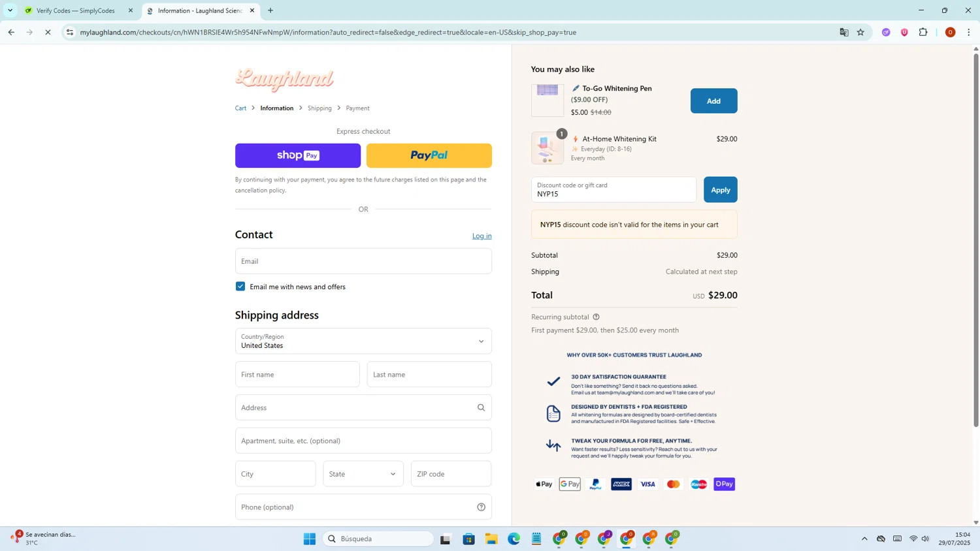Click the Shipping breadcrumb step
This screenshot has width=980, height=551.
(x=319, y=108)
